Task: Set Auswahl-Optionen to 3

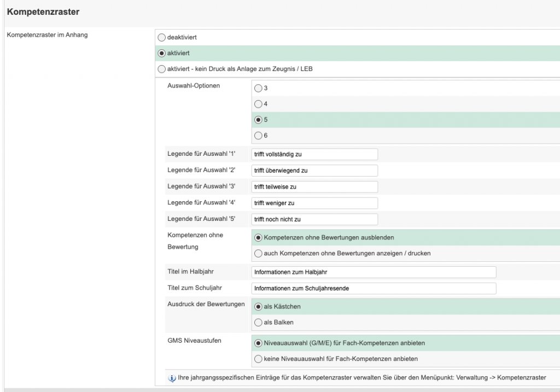Action: [258, 88]
